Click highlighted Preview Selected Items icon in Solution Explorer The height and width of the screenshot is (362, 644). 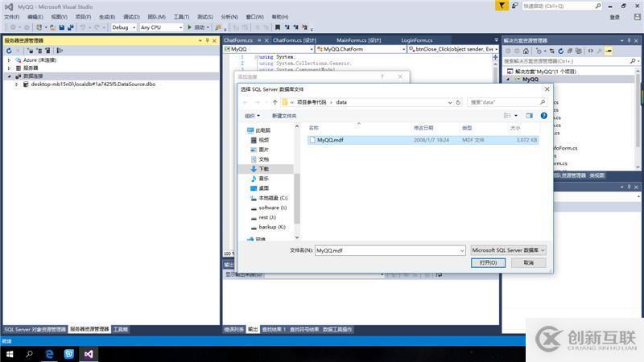point(609,51)
